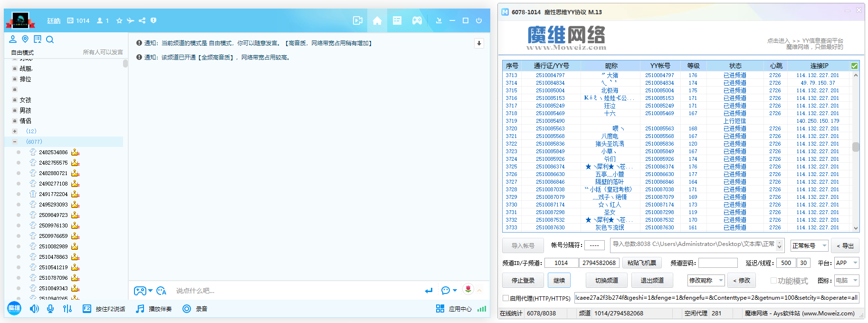Click the mini-mode download arrow icon

click(x=439, y=20)
